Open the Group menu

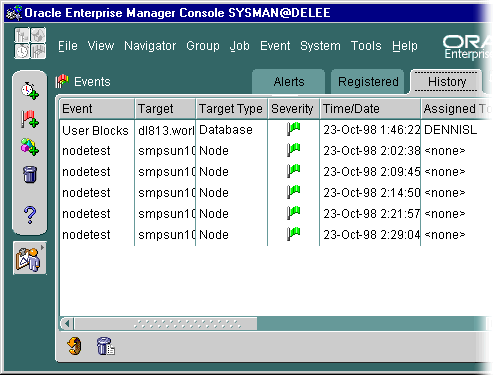(203, 46)
